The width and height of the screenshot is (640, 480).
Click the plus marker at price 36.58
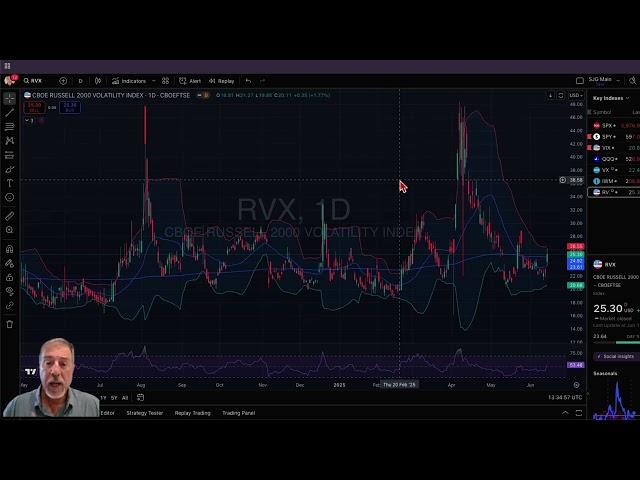coord(562,180)
